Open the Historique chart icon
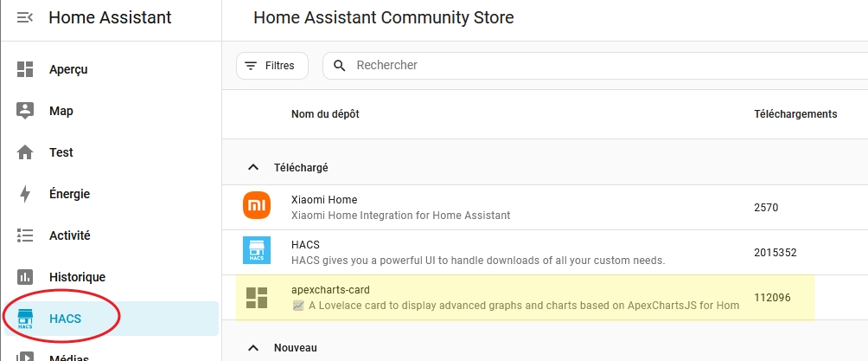 click(x=25, y=277)
